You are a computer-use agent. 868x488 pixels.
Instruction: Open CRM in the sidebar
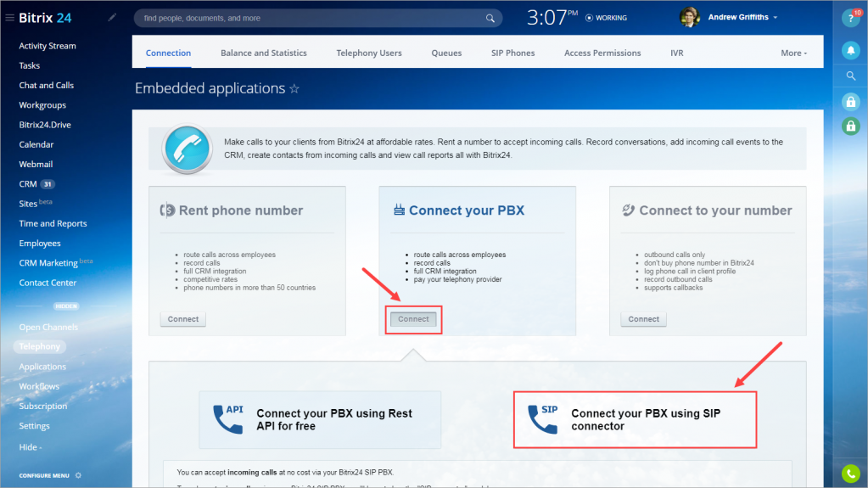[28, 184]
